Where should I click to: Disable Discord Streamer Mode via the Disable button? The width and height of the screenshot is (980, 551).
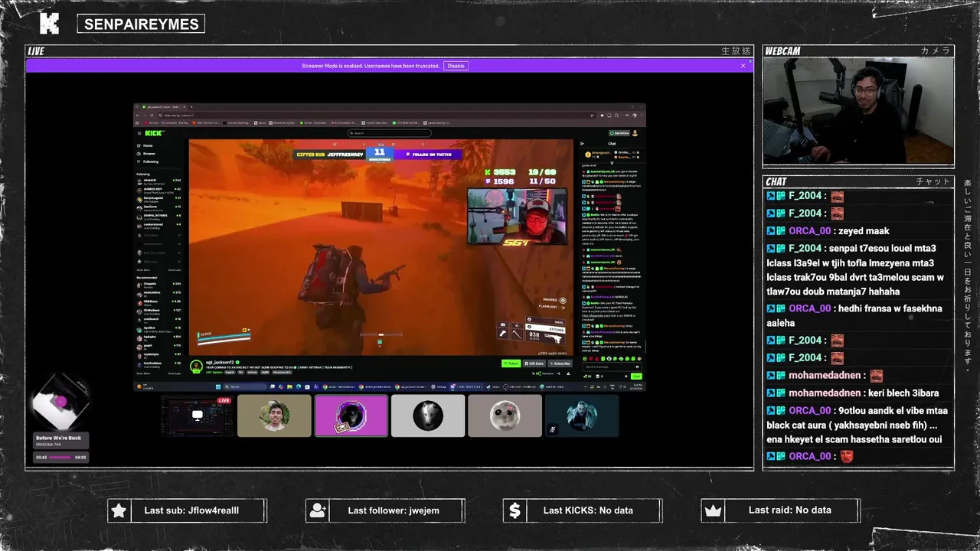click(x=456, y=66)
